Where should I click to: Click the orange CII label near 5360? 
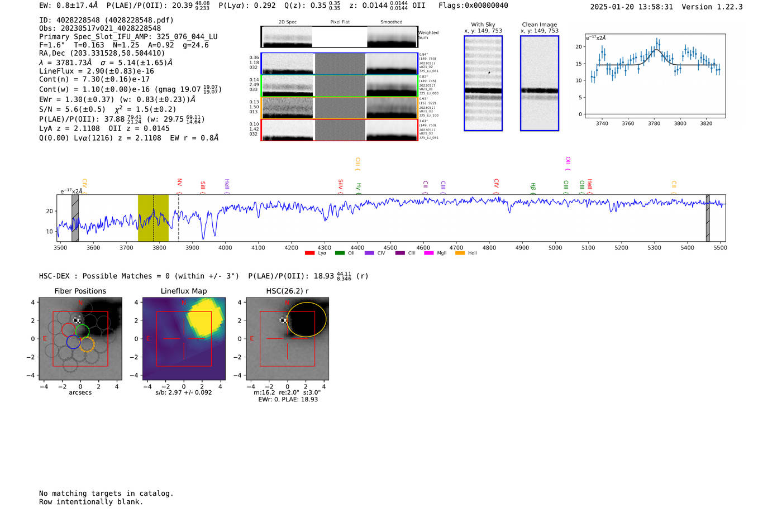[x=674, y=187]
